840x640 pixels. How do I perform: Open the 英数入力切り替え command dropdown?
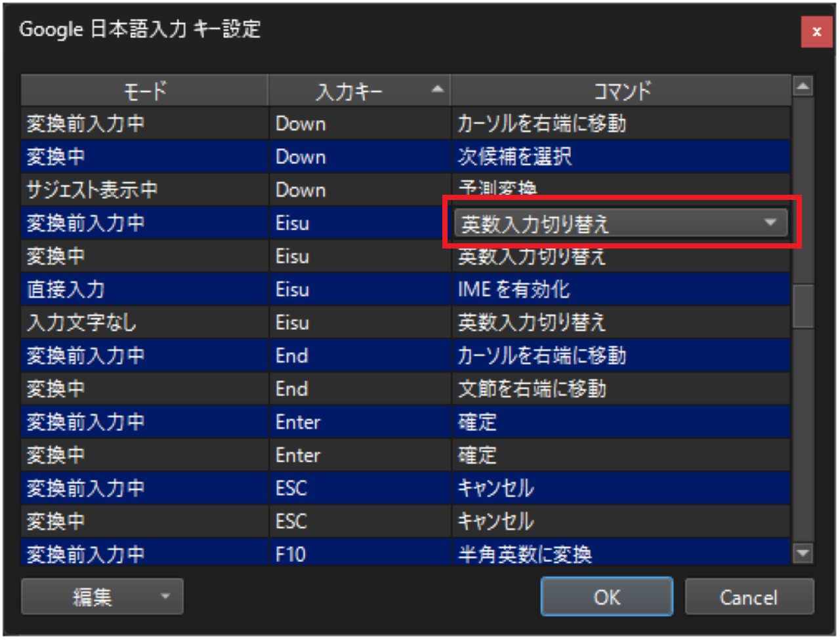pyautogui.click(x=769, y=223)
